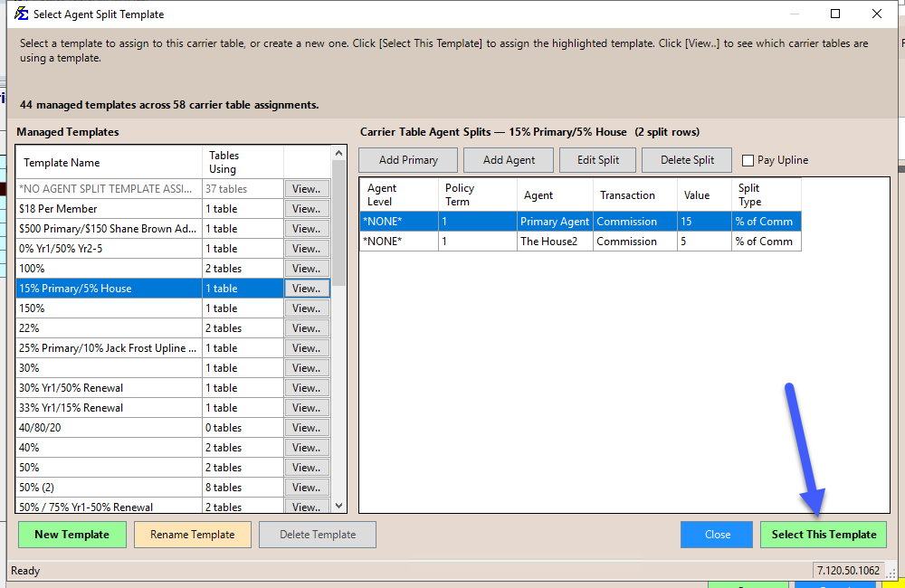Click Add Agent button
The image size is (905, 588).
coord(509,160)
